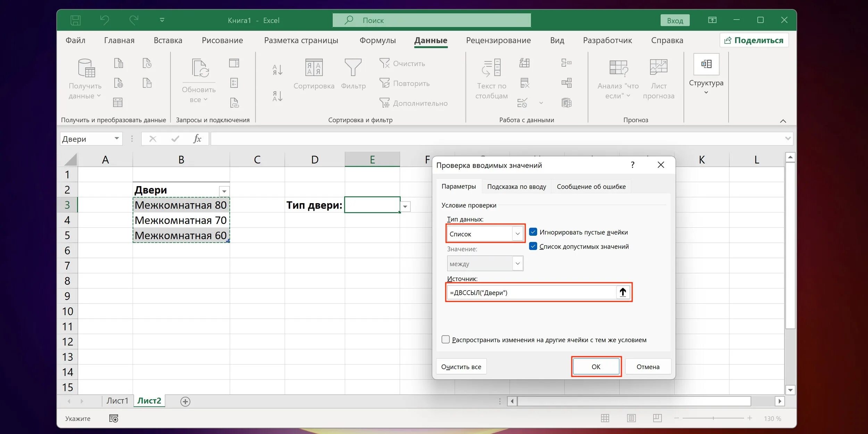The image size is (868, 434).
Task: Expand the Name Box dropdown showing Двери
Action: point(117,139)
